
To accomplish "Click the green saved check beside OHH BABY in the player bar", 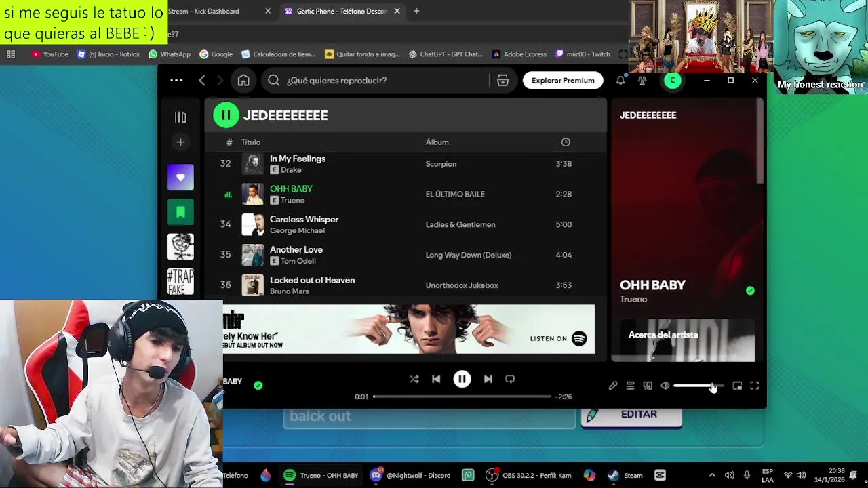I will (258, 385).
